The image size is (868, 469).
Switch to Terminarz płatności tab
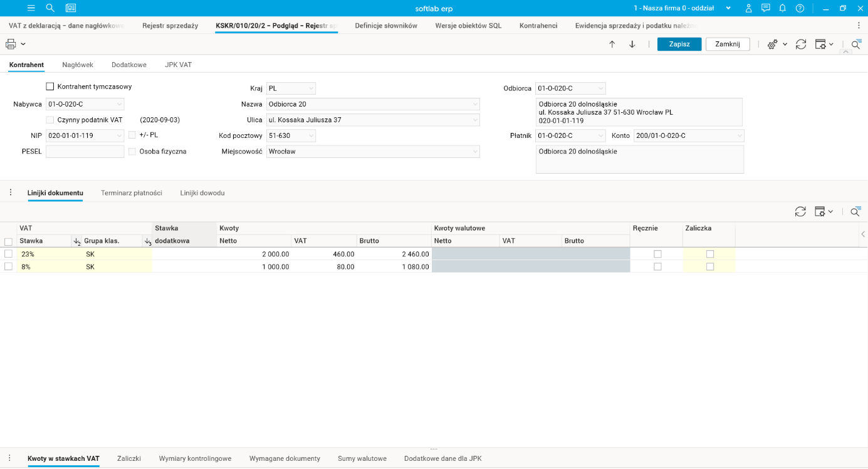tap(132, 193)
